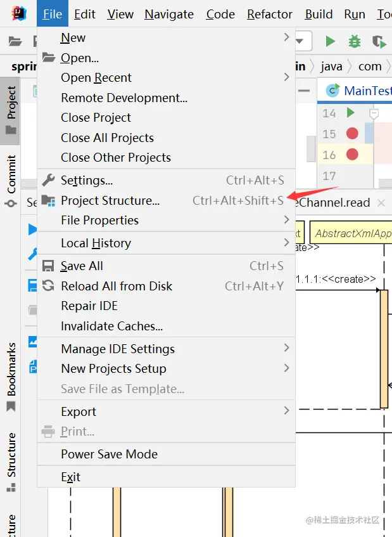The width and height of the screenshot is (392, 537).
Task: Start debugging with the bug icon
Action: tap(355, 42)
